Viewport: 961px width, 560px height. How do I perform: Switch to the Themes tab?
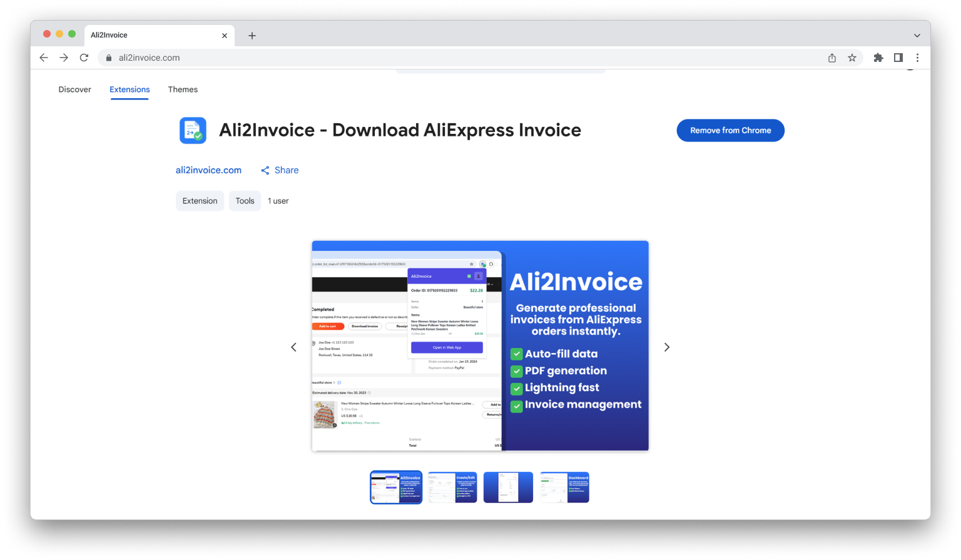(183, 89)
